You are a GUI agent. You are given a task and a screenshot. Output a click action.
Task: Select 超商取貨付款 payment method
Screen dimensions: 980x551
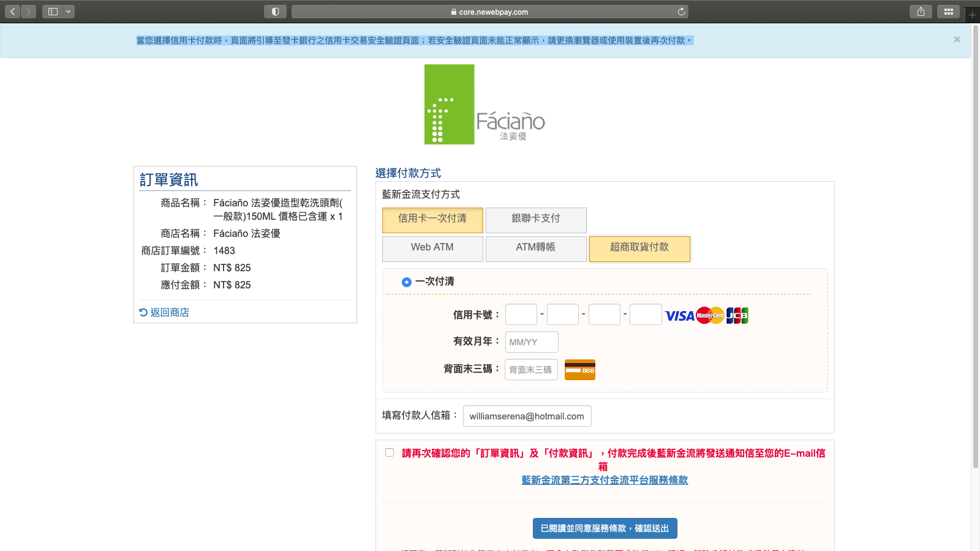pos(639,249)
